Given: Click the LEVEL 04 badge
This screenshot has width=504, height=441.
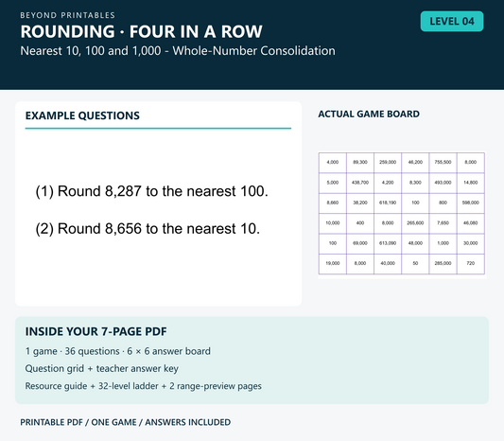Looking at the screenshot, I should pyautogui.click(x=452, y=21).
